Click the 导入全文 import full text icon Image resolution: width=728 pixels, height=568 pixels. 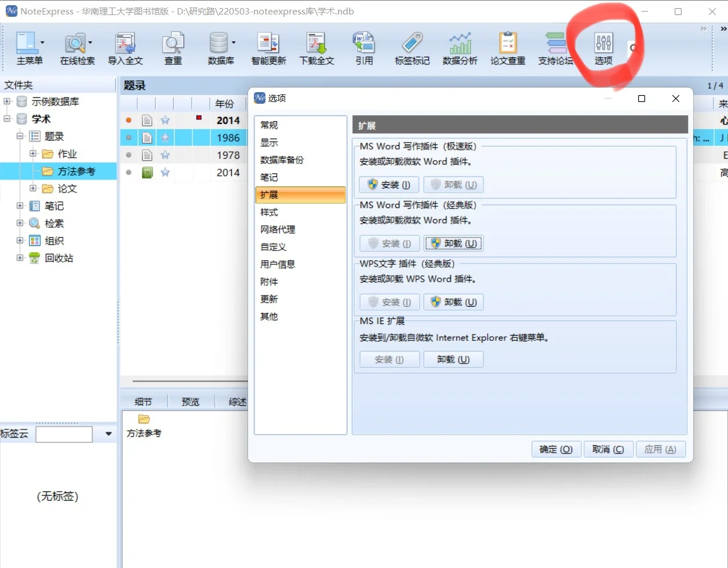click(x=125, y=43)
